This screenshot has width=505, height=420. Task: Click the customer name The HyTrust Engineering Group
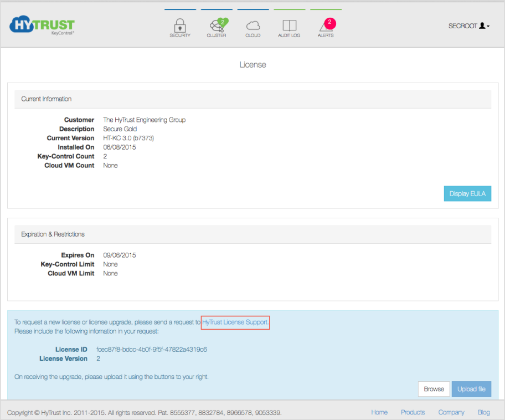click(x=145, y=120)
